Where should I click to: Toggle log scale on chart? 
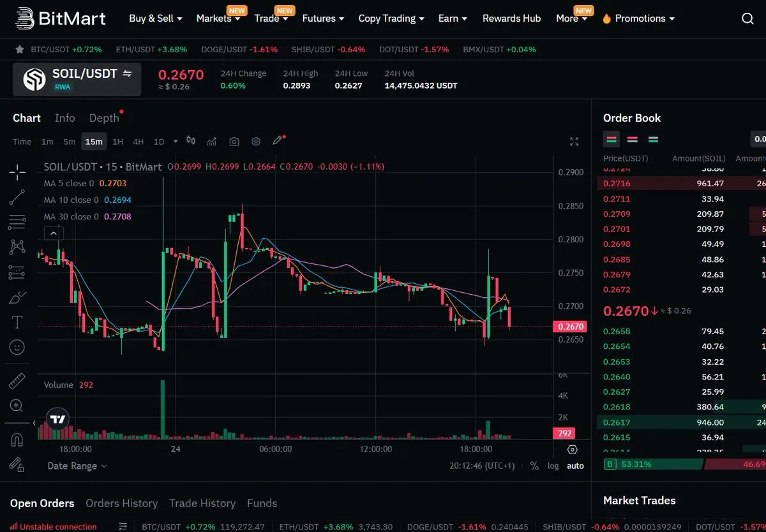pyautogui.click(x=553, y=466)
